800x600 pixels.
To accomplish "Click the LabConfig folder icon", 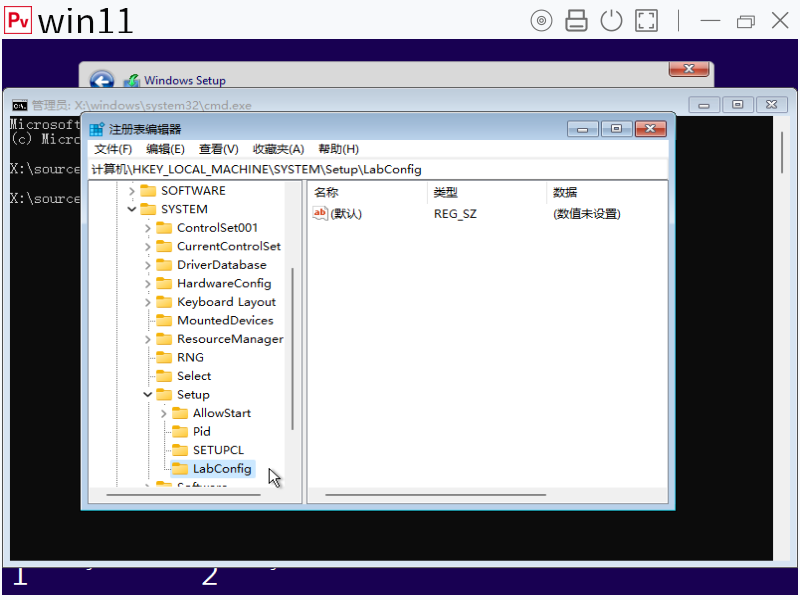I will click(x=180, y=469).
